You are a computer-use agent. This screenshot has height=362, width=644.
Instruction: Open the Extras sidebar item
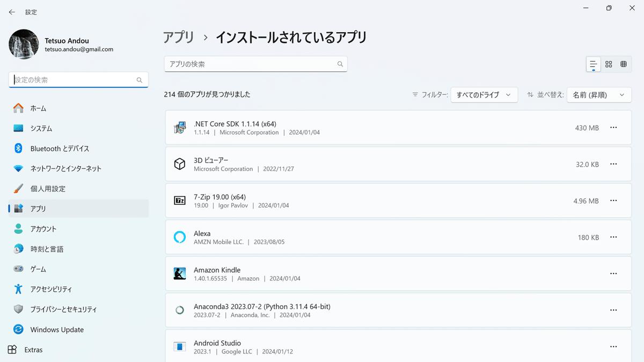pos(78,350)
